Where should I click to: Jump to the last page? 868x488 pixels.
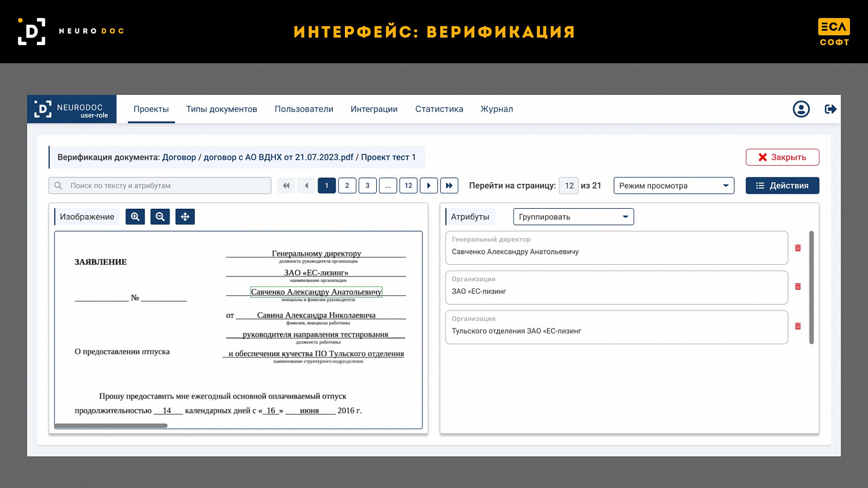450,186
